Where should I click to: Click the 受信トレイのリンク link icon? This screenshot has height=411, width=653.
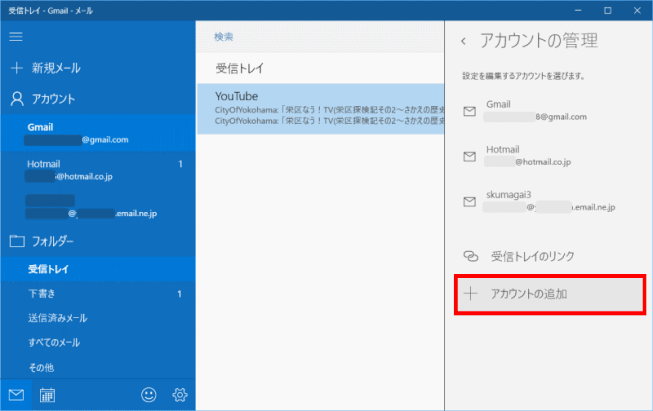[471, 256]
